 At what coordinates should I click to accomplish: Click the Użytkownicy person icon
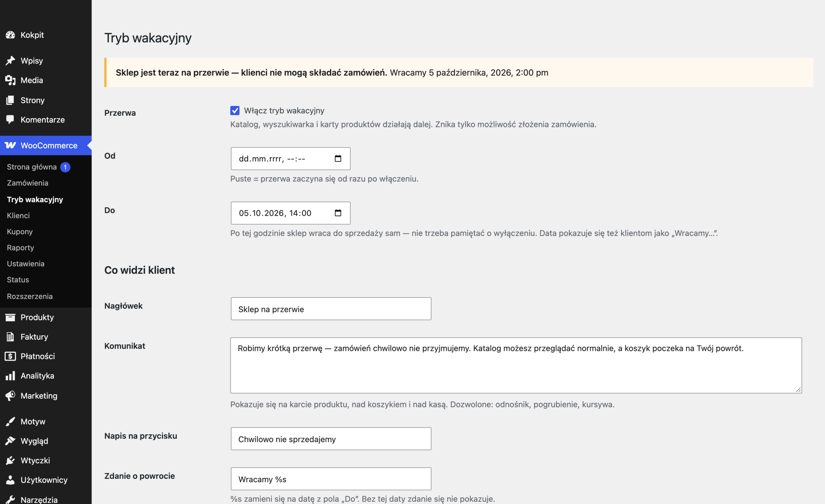pos(10,480)
